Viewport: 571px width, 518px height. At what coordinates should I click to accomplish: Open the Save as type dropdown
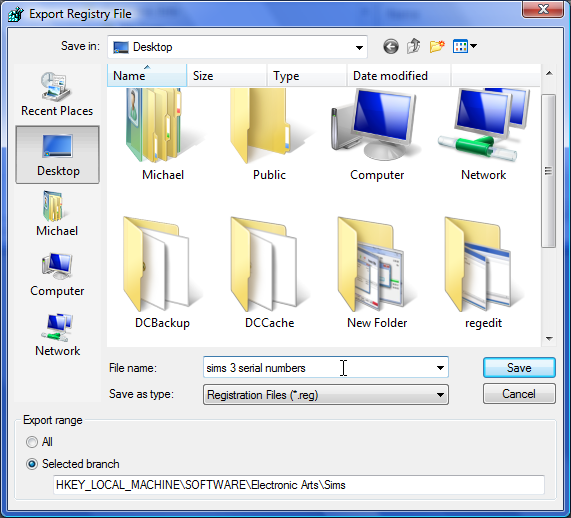click(x=326, y=395)
